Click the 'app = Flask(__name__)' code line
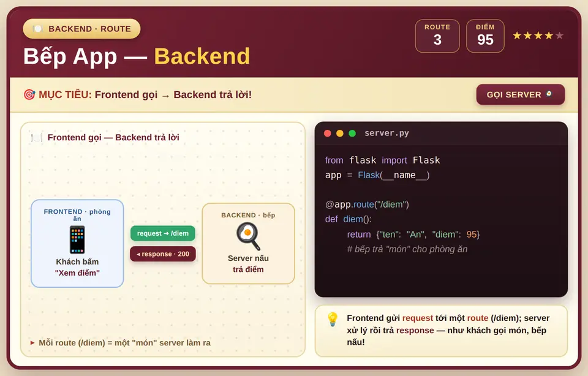The height and width of the screenshot is (376, 588). pos(377,175)
